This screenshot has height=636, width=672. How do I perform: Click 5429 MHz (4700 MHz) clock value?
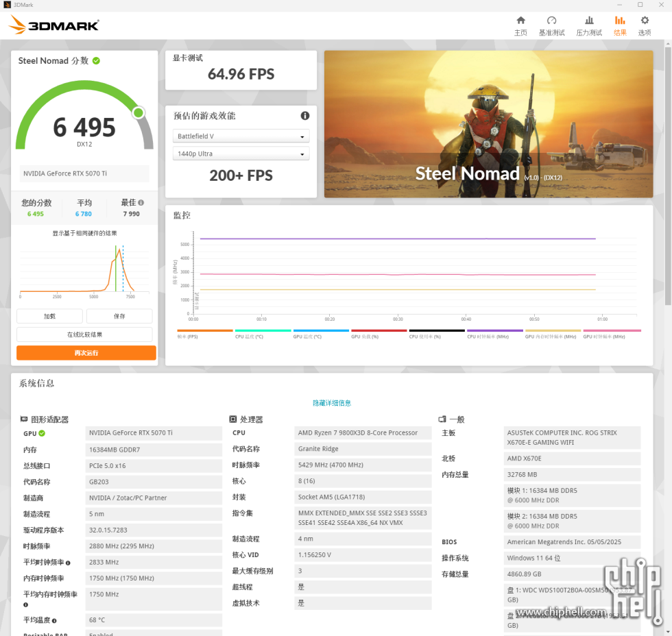[363, 465]
